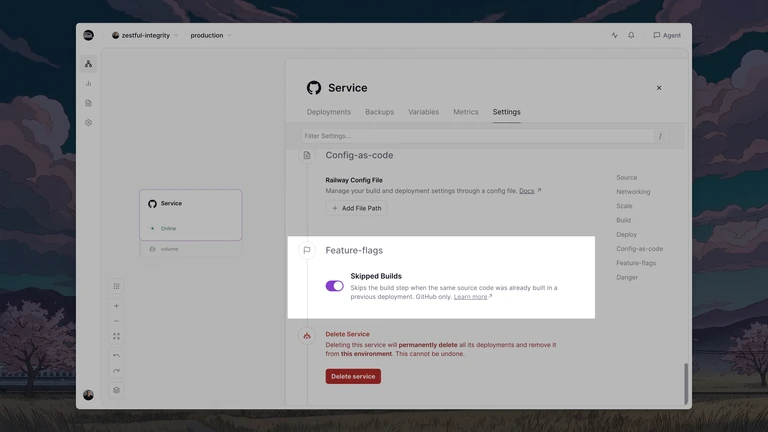The width and height of the screenshot is (768, 432).
Task: Click the Feature-flags flag section icon
Action: point(307,250)
